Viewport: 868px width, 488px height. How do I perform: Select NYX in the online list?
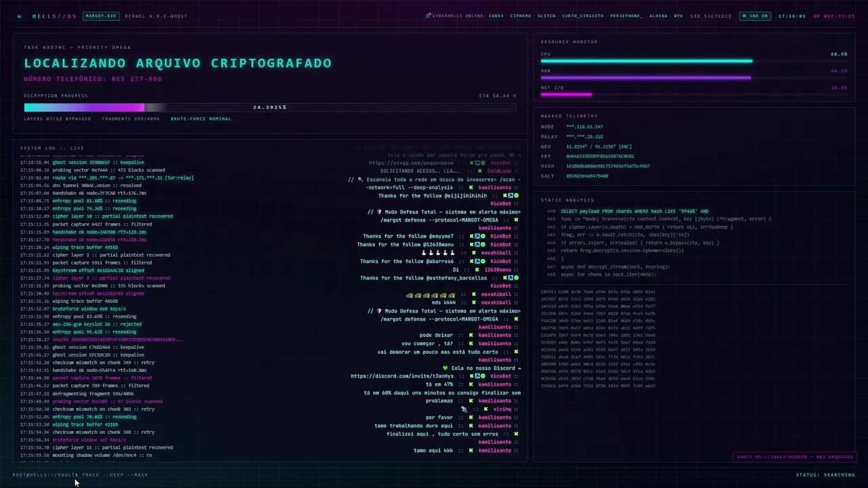(x=678, y=16)
